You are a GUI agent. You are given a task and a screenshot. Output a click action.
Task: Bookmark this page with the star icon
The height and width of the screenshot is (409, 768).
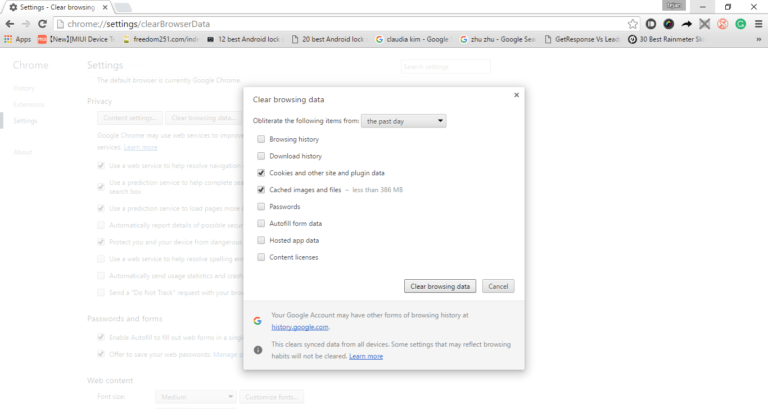(632, 24)
